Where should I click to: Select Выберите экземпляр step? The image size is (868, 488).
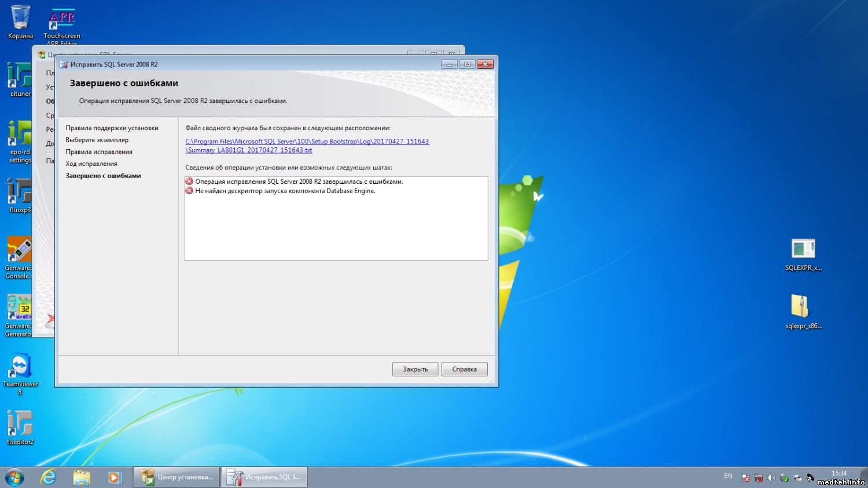pyautogui.click(x=97, y=140)
